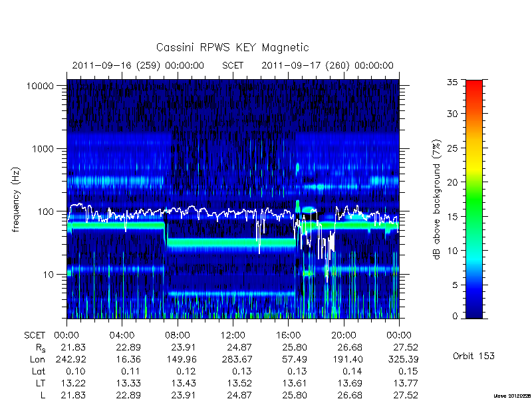Image resolution: width=532 pixels, height=399 pixels.
Task: Click the 'LT' row label
Action: tap(41, 384)
